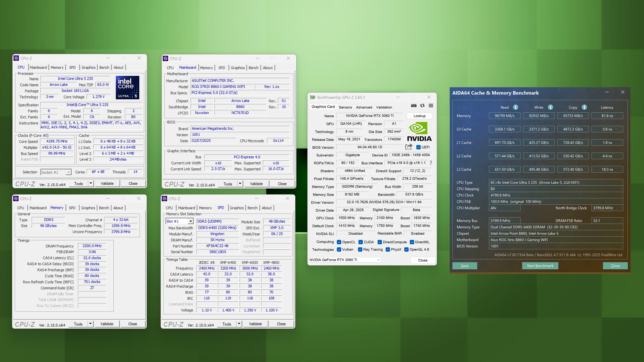Toggle the PhysX checkbox
Screen dimensions: 644x362
(x=388, y=250)
